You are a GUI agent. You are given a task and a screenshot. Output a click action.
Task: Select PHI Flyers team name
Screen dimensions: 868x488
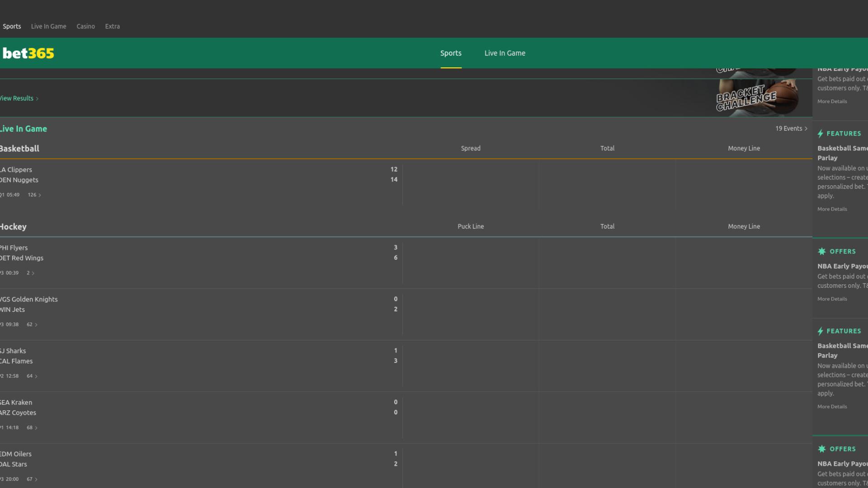[14, 248]
